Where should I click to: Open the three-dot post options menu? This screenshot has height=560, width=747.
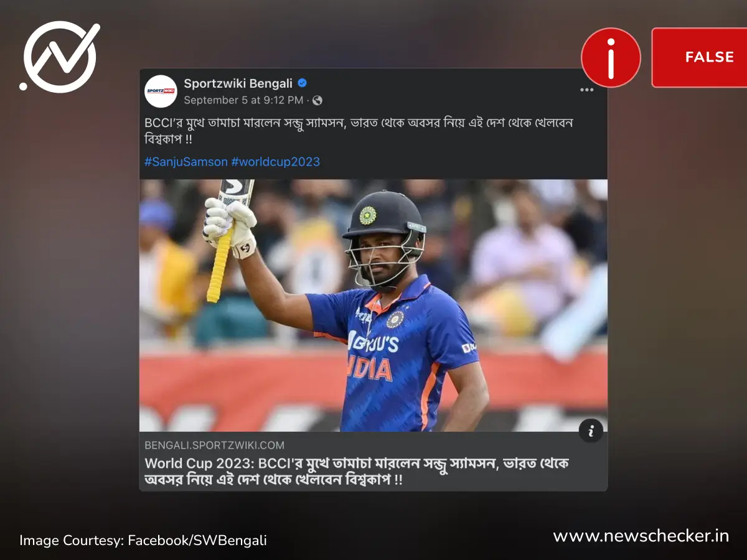pos(586,90)
